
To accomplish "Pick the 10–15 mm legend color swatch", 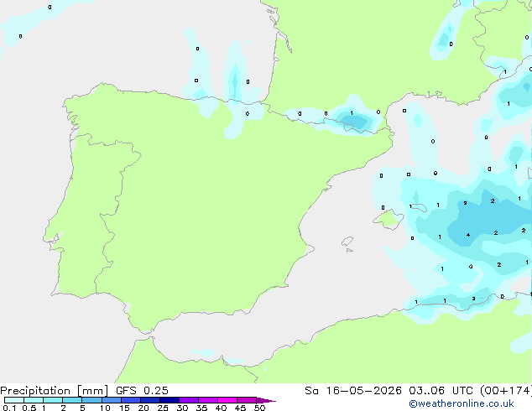I will click(111, 400).
